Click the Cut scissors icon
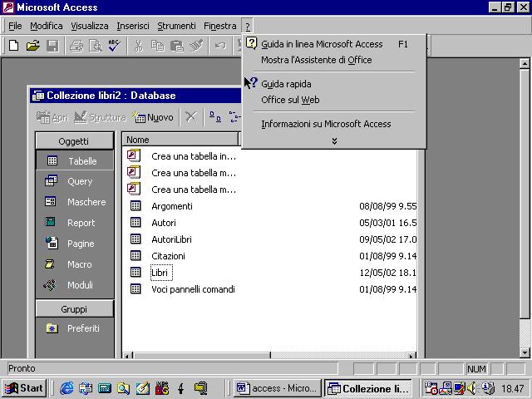 click(x=138, y=46)
